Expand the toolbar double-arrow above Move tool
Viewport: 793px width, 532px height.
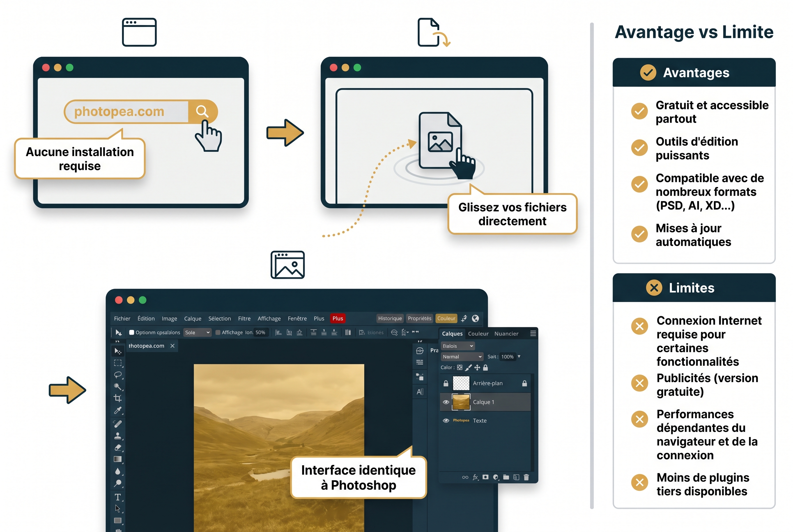[117, 341]
